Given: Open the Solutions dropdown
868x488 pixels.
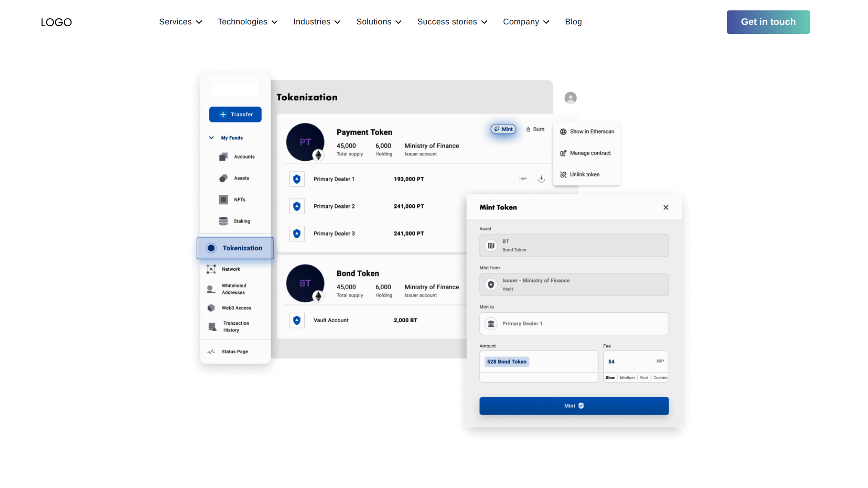Looking at the screenshot, I should (x=379, y=22).
